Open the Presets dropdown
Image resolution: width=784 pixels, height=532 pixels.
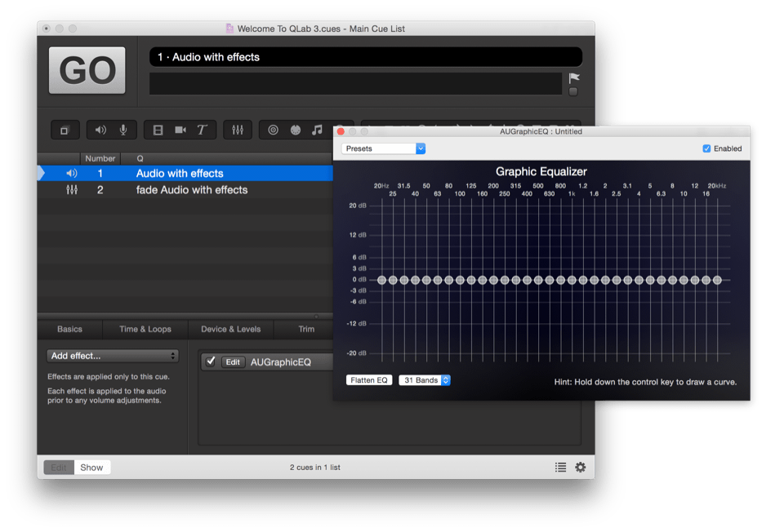[x=383, y=149]
